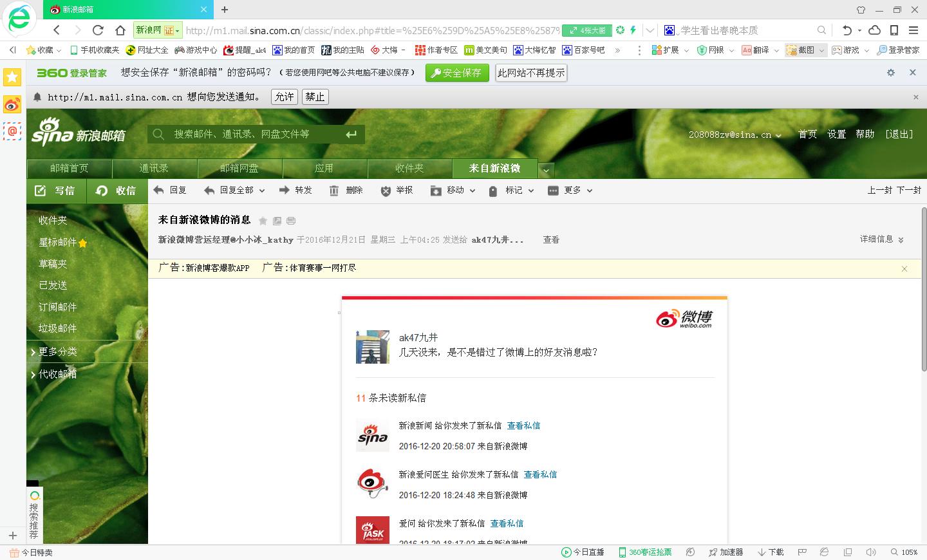Open the new window icon beside subject
927x560 pixels.
[x=277, y=221]
